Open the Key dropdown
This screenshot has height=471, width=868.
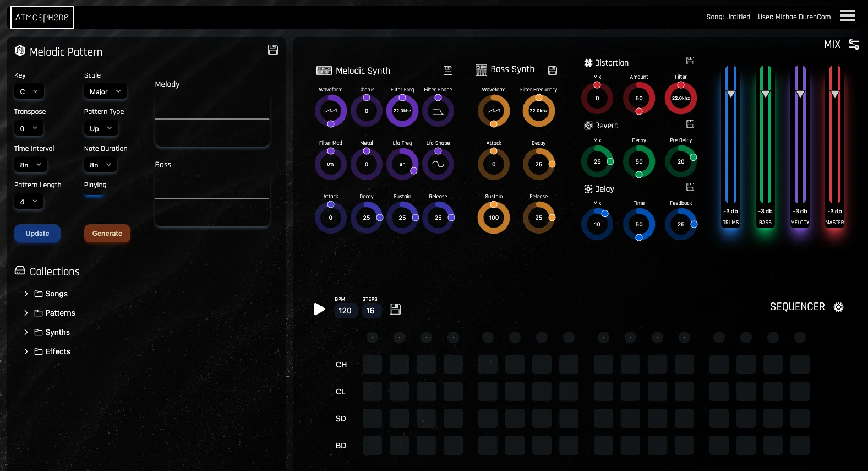[x=29, y=91]
